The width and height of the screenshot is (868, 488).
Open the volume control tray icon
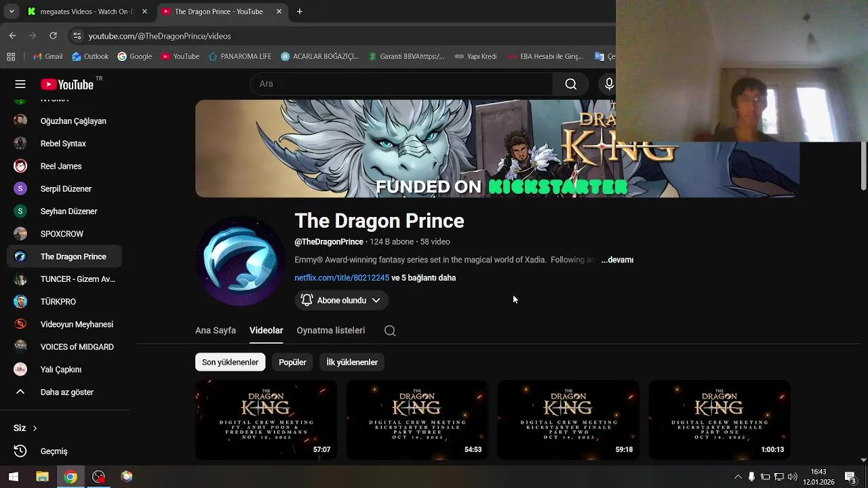[792, 477]
